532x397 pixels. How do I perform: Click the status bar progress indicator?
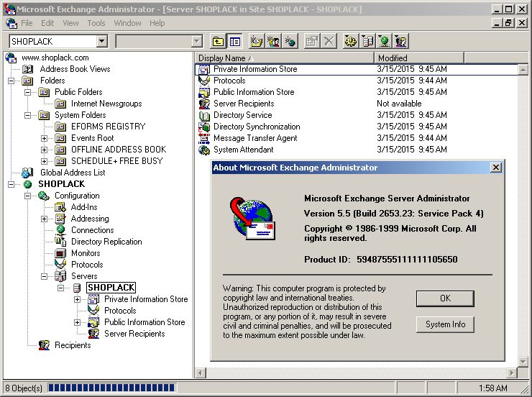tap(111, 388)
